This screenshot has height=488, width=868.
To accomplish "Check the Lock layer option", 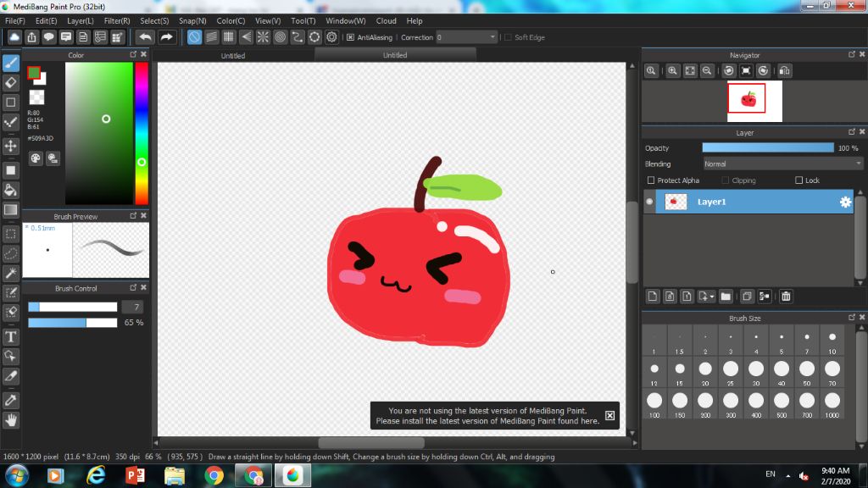I will 798,180.
